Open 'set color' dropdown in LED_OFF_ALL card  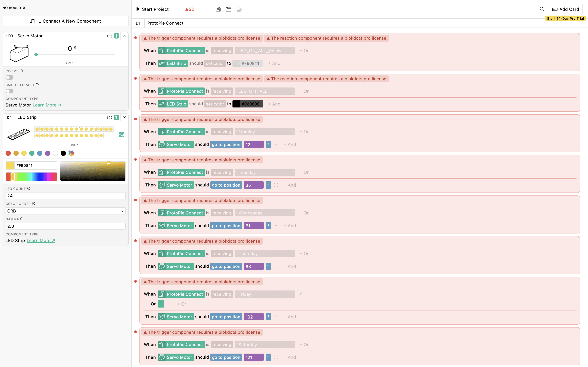pyautogui.click(x=215, y=104)
